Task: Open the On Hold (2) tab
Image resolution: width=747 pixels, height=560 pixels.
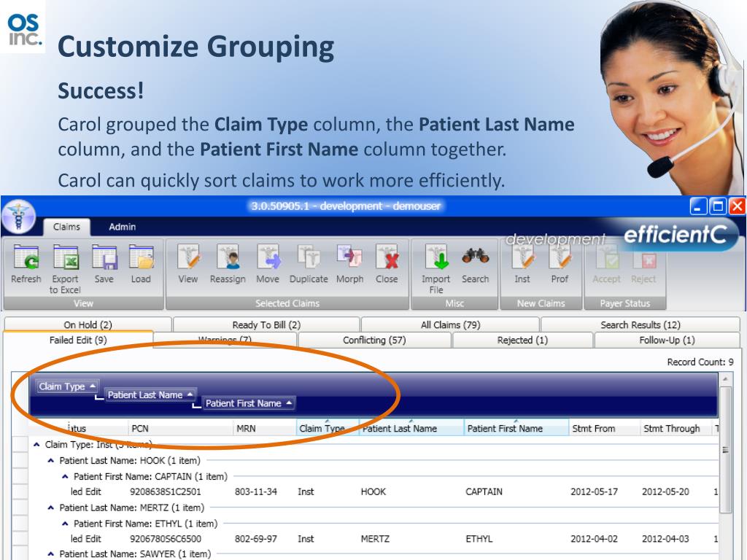Action: [88, 324]
